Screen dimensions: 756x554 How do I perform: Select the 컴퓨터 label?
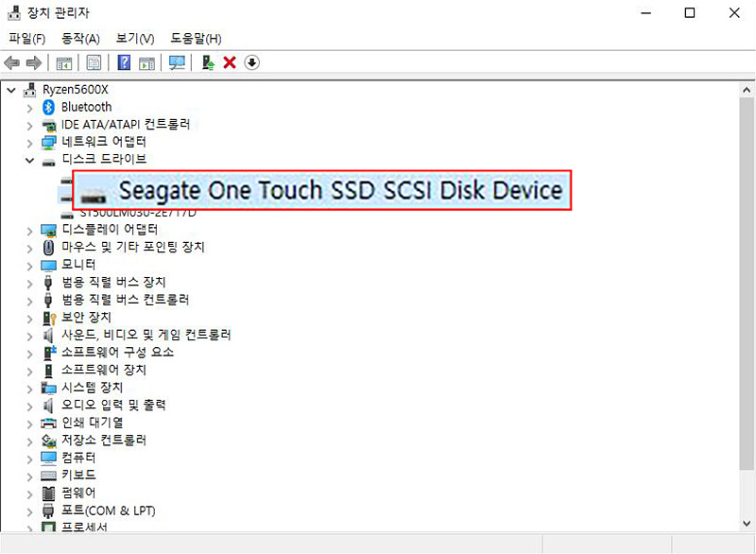click(x=78, y=458)
